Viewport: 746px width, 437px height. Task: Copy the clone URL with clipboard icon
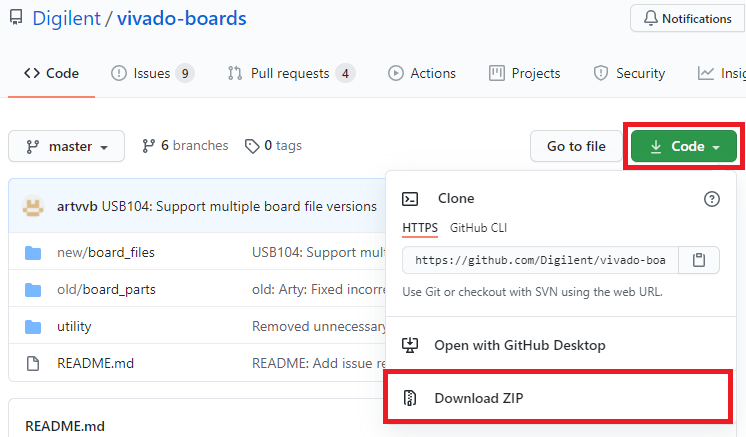click(700, 260)
